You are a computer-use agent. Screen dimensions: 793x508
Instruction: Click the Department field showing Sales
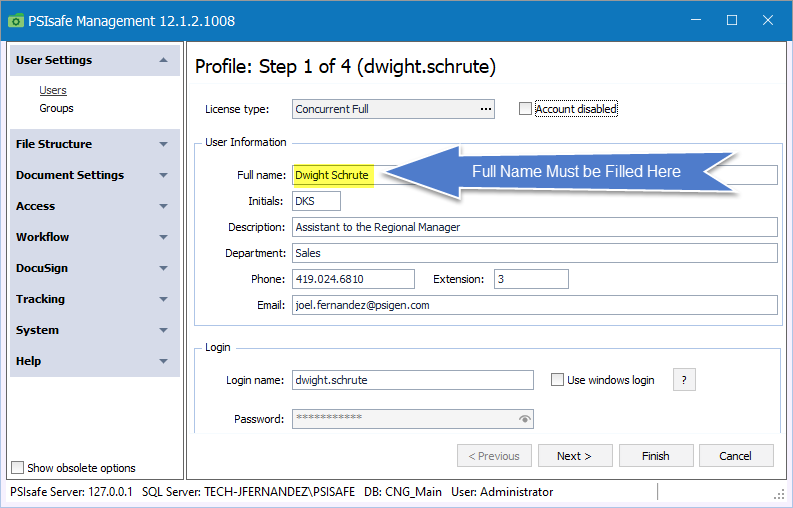(x=535, y=253)
